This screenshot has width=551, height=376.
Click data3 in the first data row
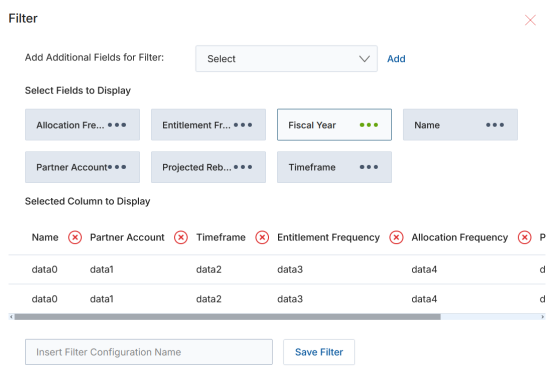tap(290, 270)
